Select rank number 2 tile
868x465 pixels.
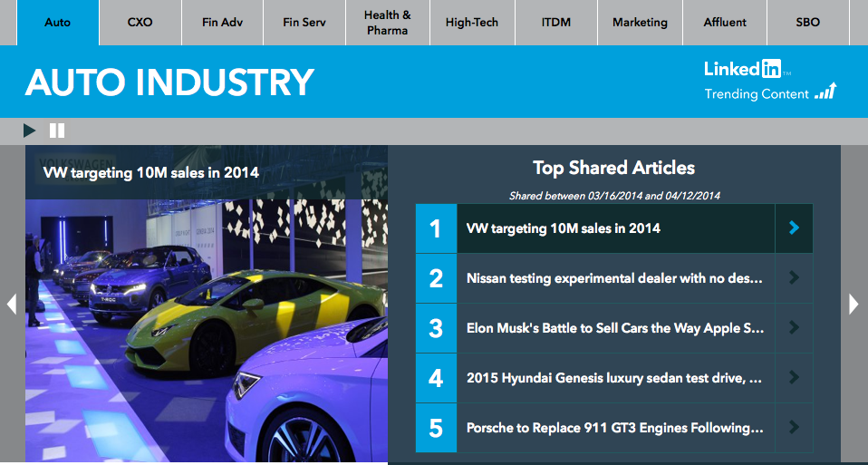(436, 278)
